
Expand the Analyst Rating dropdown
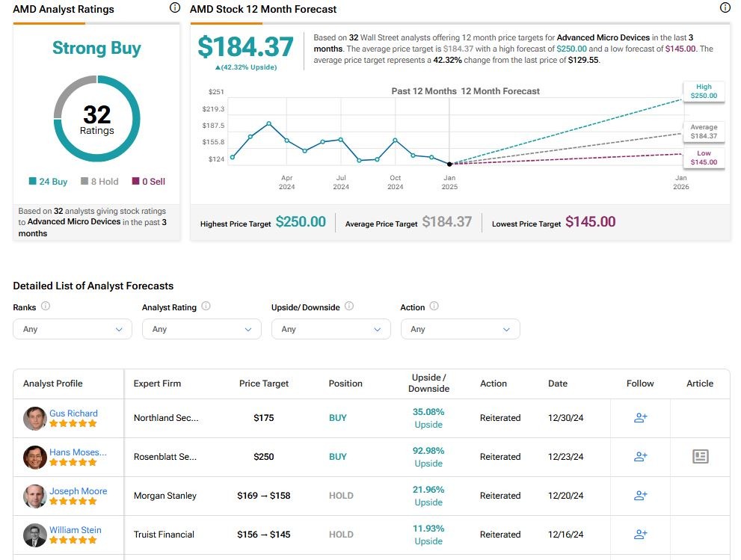click(201, 329)
